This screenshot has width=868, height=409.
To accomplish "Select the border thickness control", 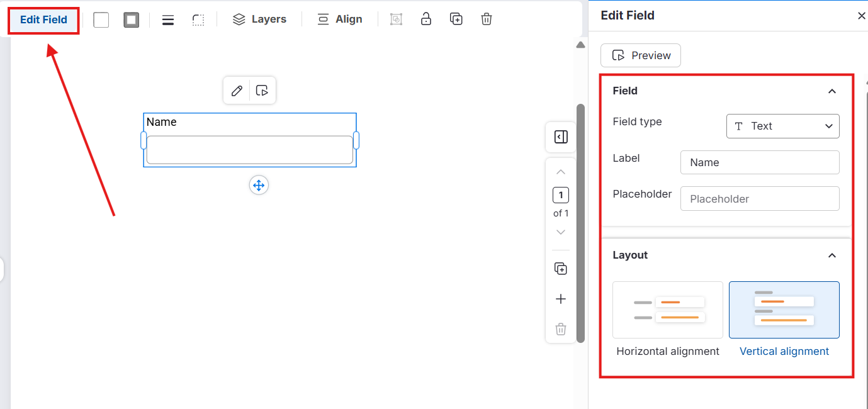I will click(x=167, y=19).
